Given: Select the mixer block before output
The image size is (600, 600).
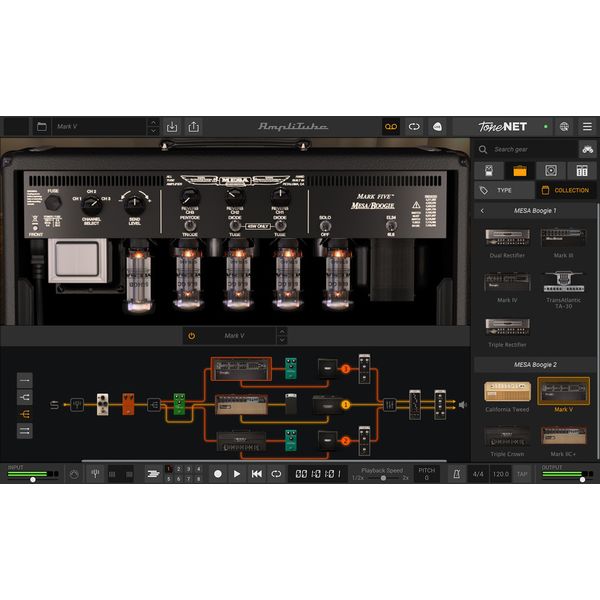Looking at the screenshot, I should coord(389,404).
